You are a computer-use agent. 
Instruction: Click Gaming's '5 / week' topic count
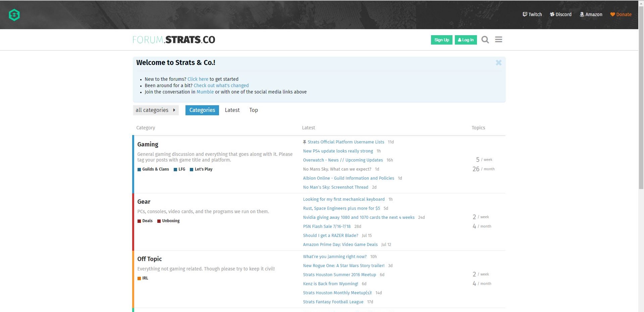click(484, 160)
